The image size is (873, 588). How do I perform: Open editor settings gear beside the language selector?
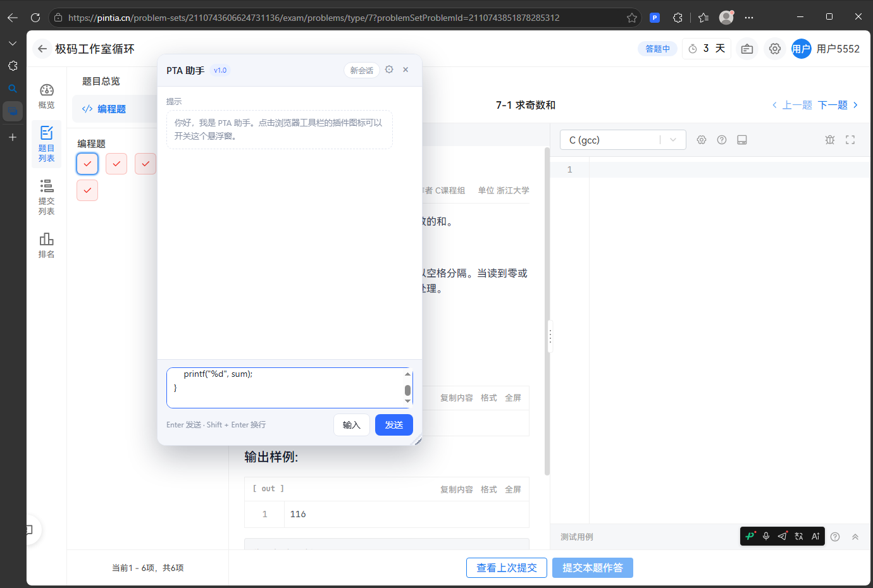click(702, 140)
